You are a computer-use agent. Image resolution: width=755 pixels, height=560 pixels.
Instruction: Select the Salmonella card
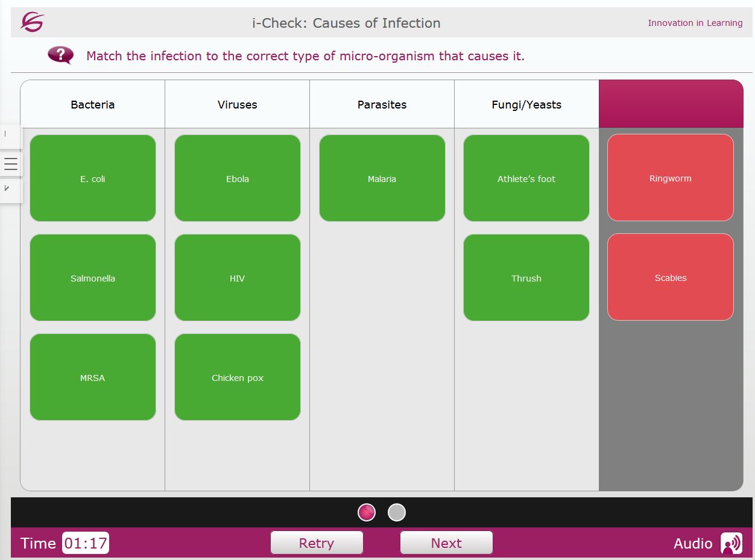coord(93,278)
